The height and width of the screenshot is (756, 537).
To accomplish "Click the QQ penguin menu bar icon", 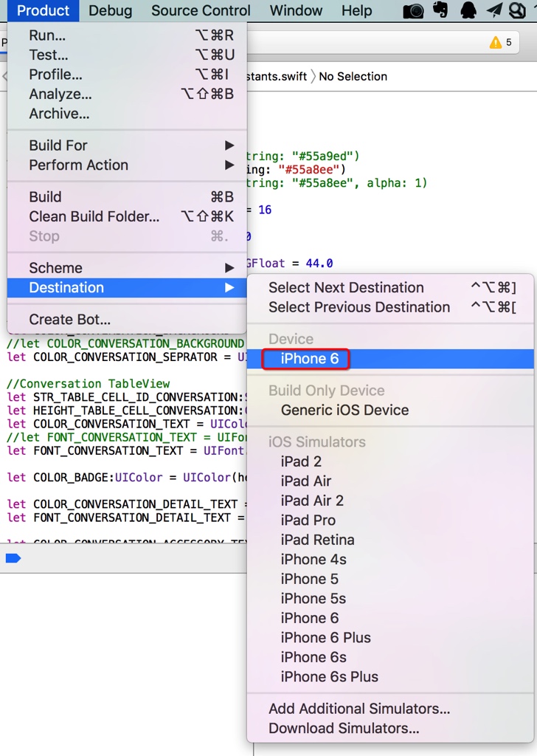I will pos(468,10).
